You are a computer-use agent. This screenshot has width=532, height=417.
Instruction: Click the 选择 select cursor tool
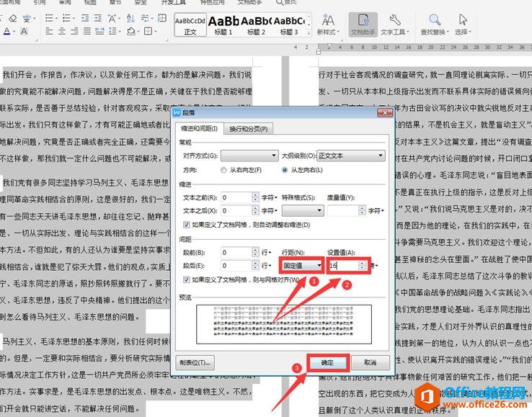463,24
